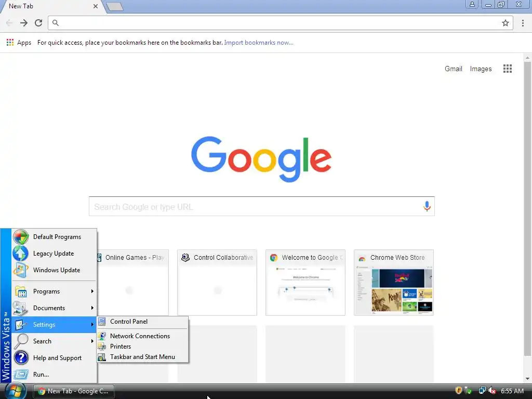Open Control Panel from Settings submenu
Image resolution: width=532 pixels, height=399 pixels.
pos(142,321)
